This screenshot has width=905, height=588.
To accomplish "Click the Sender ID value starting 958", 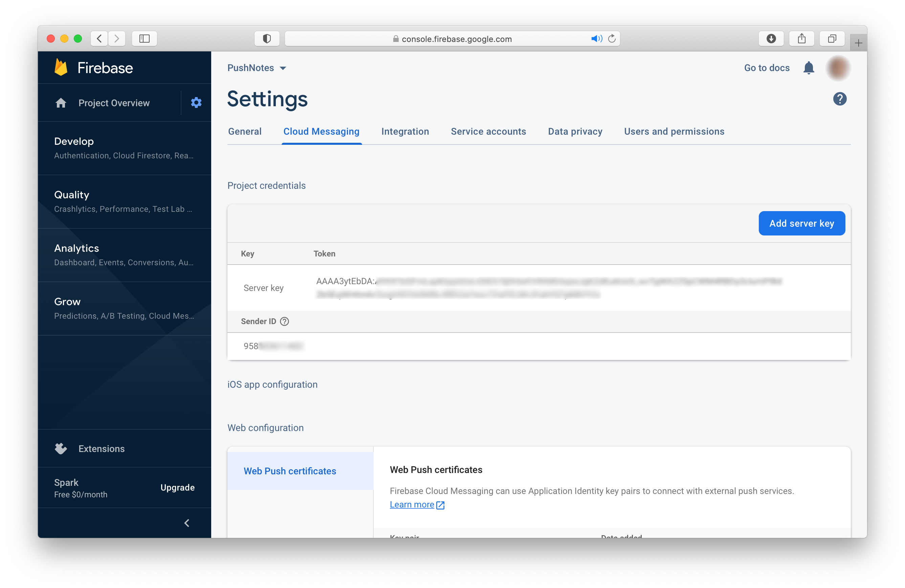I will point(273,346).
